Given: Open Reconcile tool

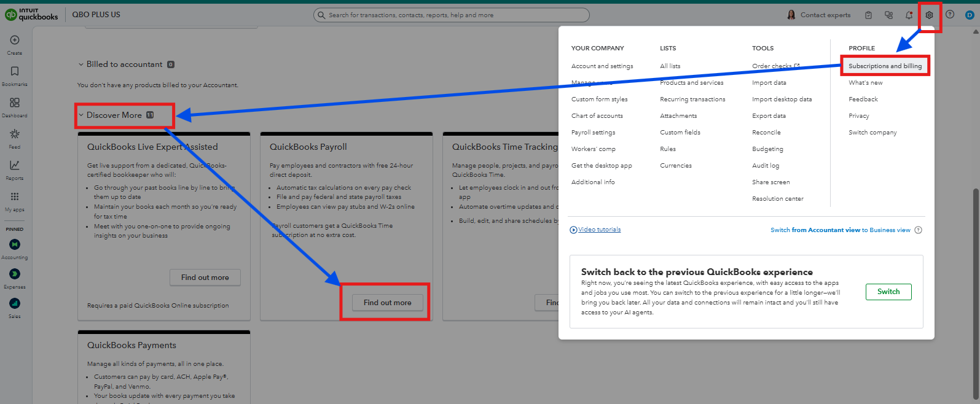Looking at the screenshot, I should [x=766, y=133].
